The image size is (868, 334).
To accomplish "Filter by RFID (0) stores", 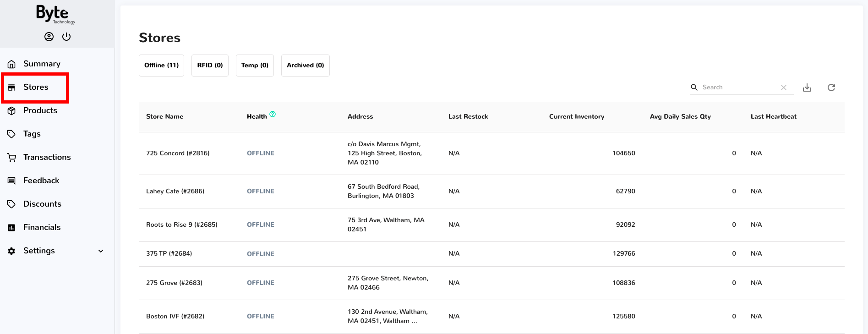I will (210, 66).
